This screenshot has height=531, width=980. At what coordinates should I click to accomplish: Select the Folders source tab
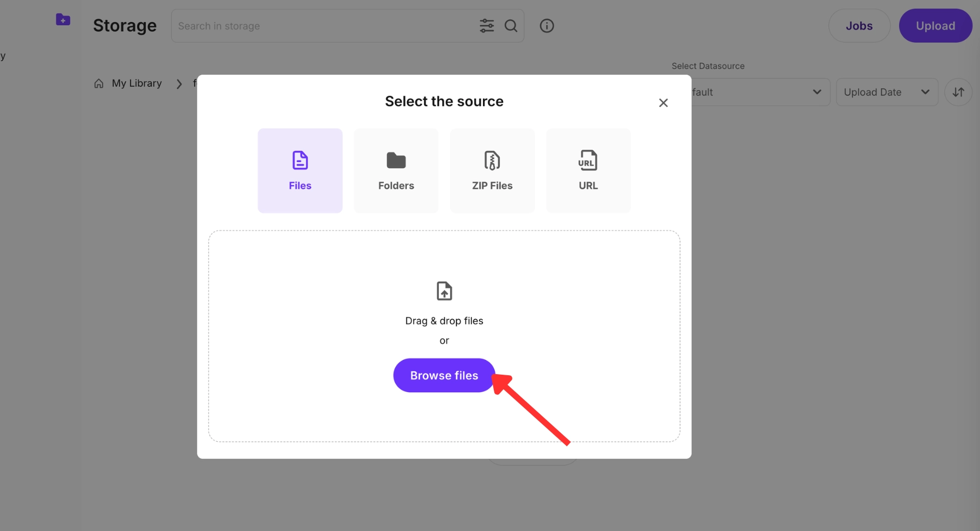click(396, 170)
